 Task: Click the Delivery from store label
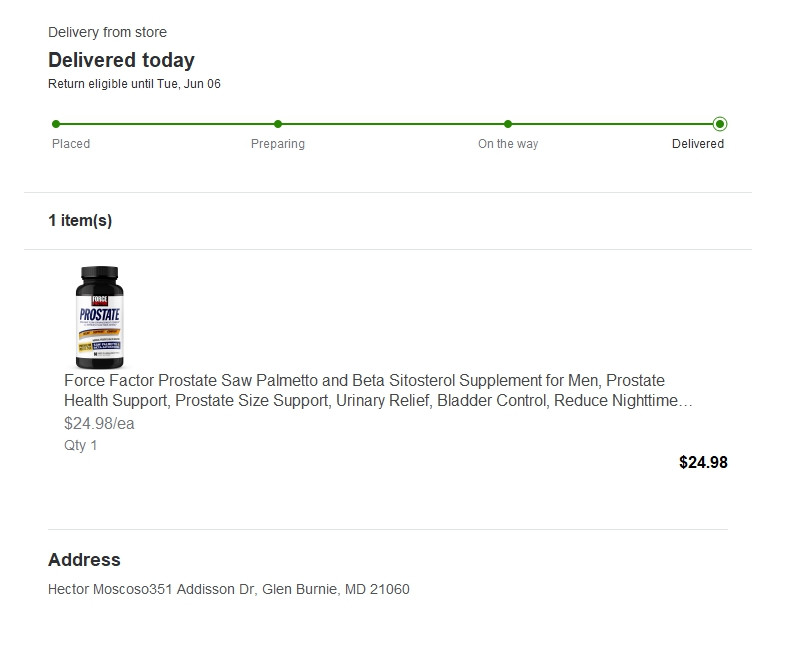(107, 33)
